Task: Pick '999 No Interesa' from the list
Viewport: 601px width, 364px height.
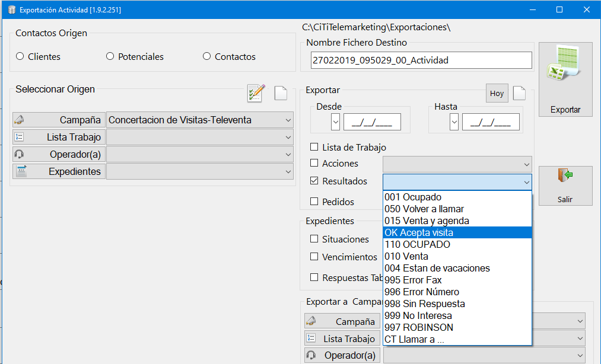Action: pos(457,316)
